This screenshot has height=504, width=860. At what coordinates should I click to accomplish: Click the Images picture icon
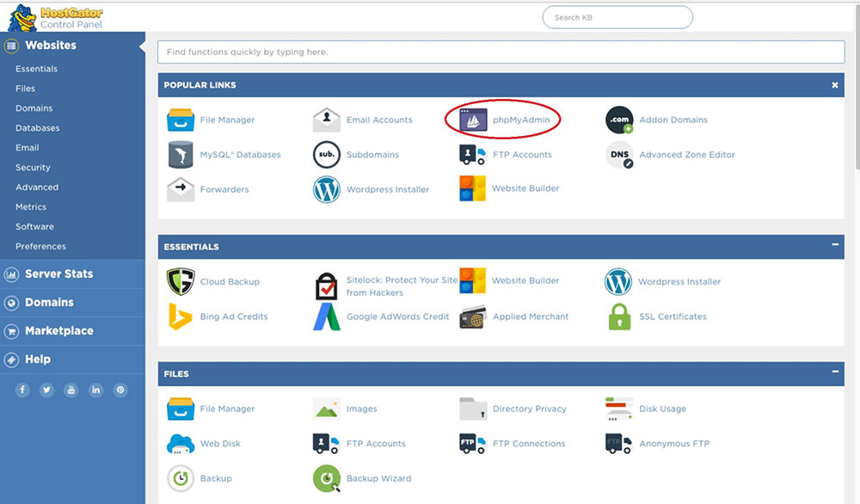click(x=326, y=409)
